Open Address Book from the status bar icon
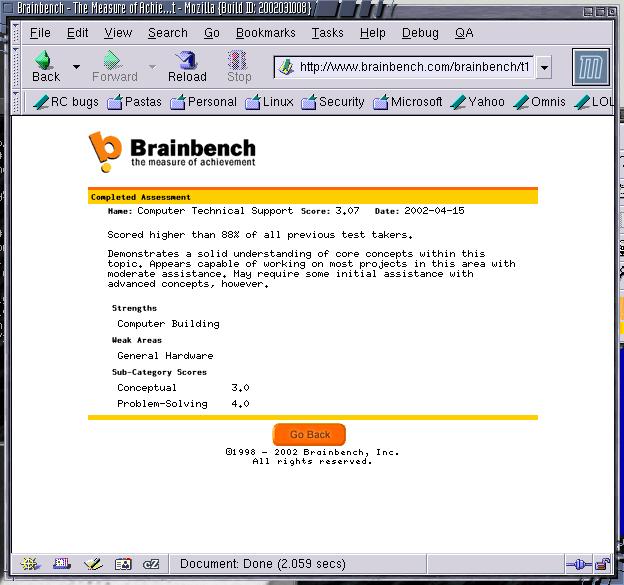Screen dimensions: 624x585 [123, 564]
